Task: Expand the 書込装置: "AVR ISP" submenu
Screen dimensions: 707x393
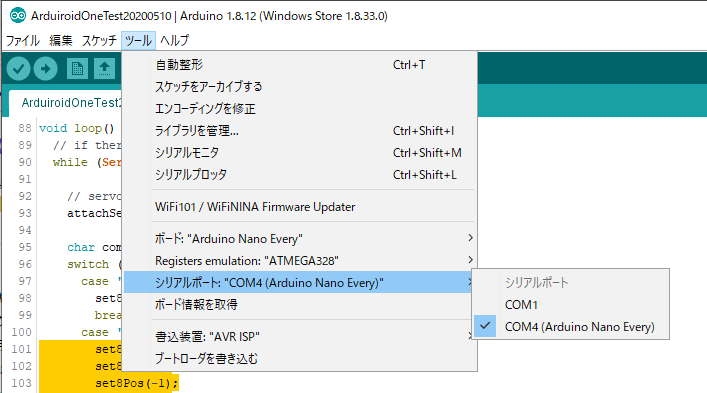Action: tap(299, 336)
